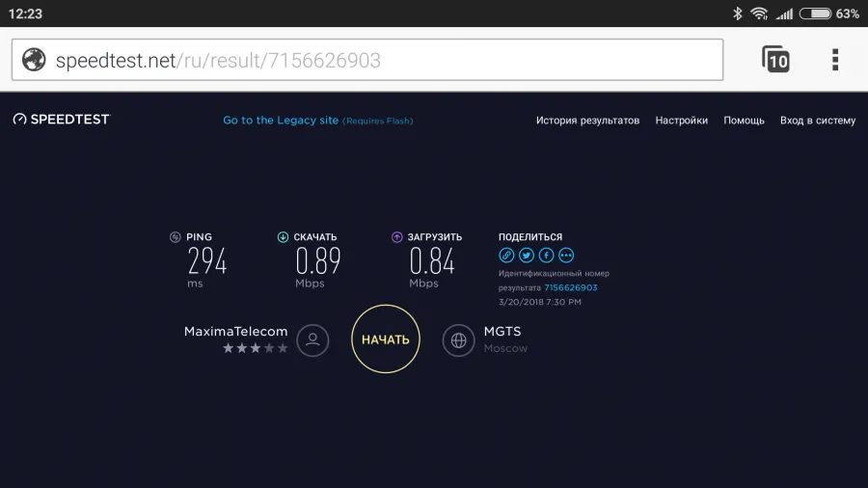The width and height of the screenshot is (868, 488).
Task: Open Настройки menu item
Action: pos(682,120)
